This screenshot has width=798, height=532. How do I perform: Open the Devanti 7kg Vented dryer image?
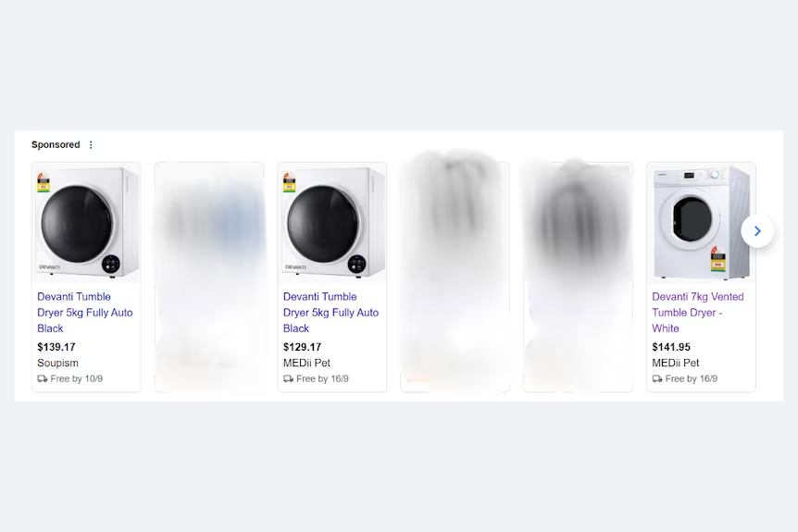point(702,223)
